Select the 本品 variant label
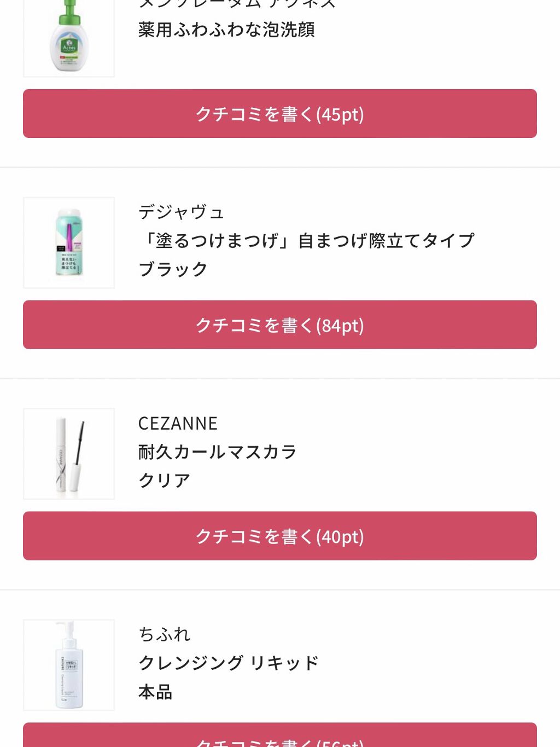 155,692
